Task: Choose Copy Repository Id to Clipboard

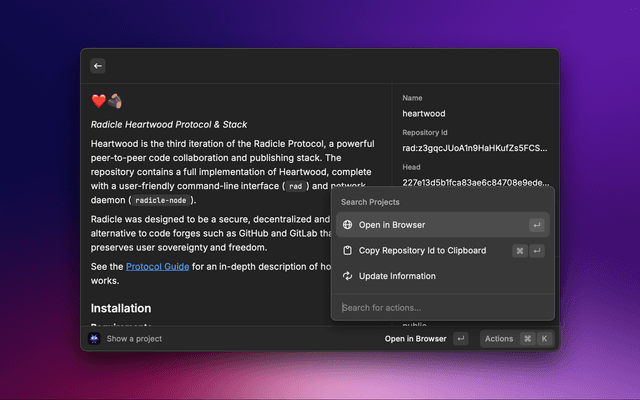Action: [422, 250]
